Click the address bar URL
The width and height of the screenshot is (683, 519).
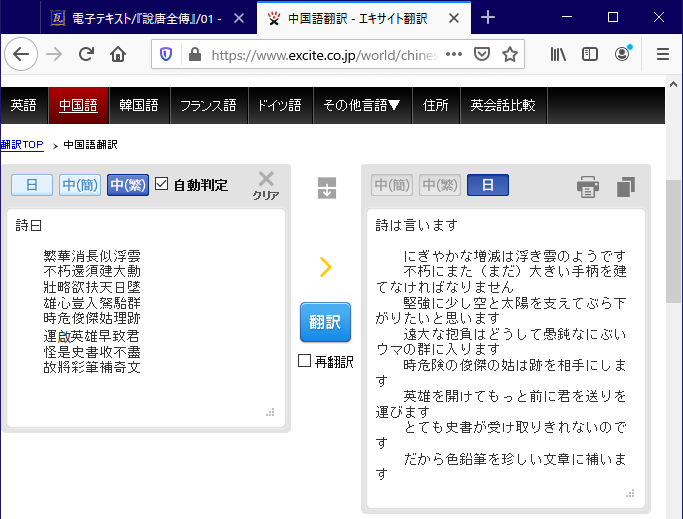point(325,55)
